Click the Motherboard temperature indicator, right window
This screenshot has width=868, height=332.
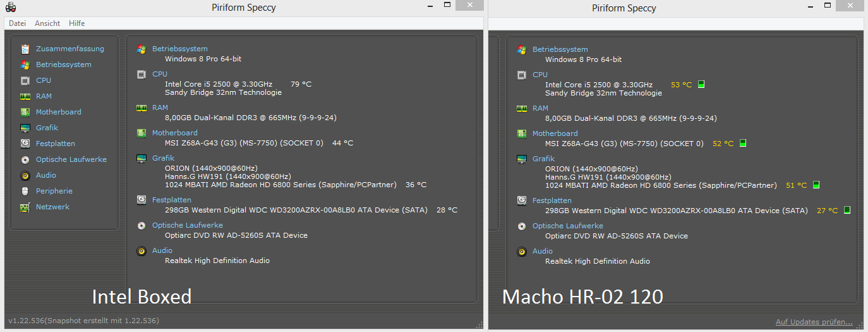coord(743,144)
